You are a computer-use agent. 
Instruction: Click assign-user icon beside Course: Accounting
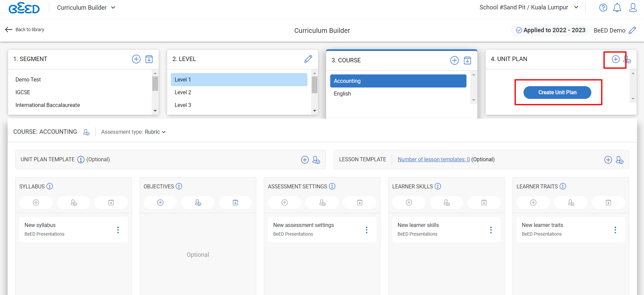point(86,132)
